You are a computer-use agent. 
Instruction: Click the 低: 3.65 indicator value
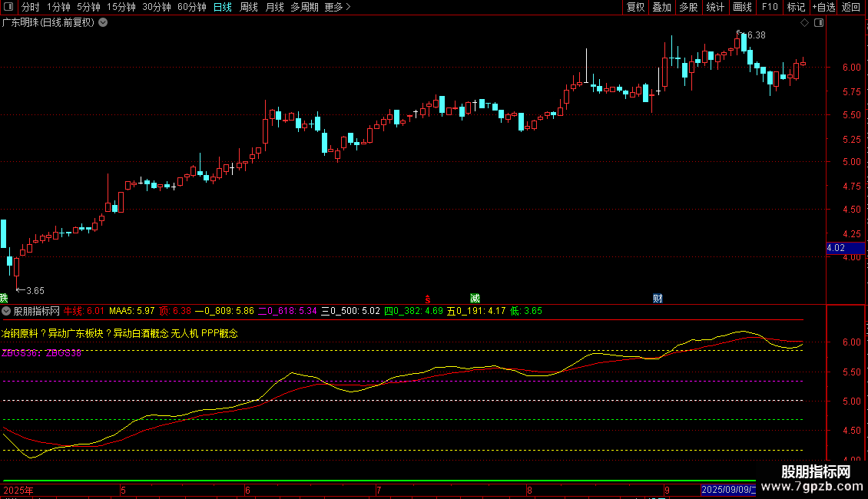pos(526,311)
